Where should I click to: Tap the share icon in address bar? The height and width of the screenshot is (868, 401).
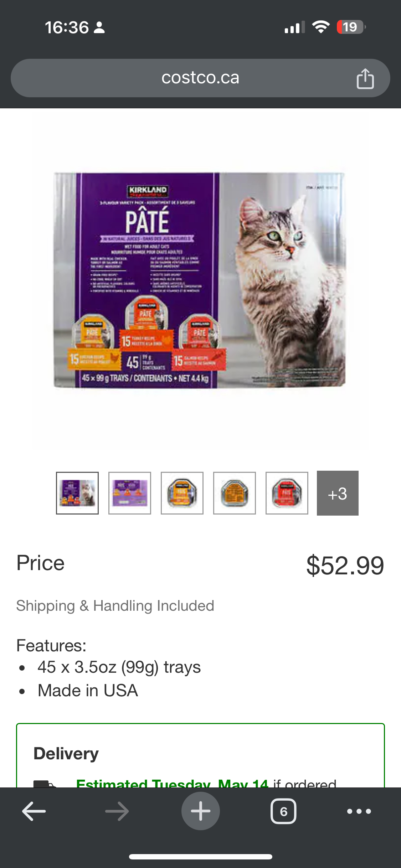tap(365, 78)
